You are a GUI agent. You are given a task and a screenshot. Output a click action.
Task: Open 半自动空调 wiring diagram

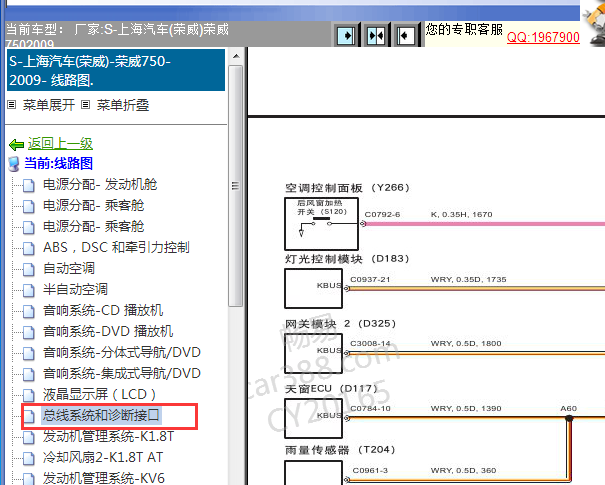click(x=75, y=289)
